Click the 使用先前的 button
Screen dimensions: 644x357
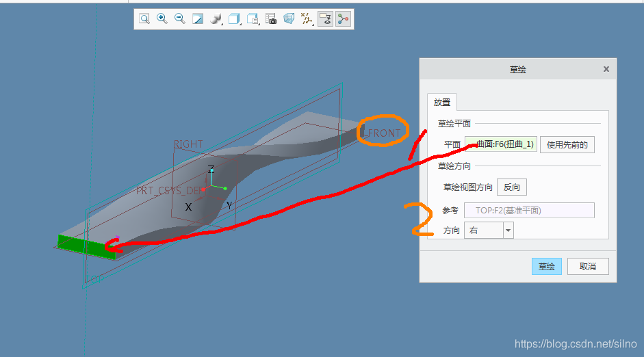[567, 144]
